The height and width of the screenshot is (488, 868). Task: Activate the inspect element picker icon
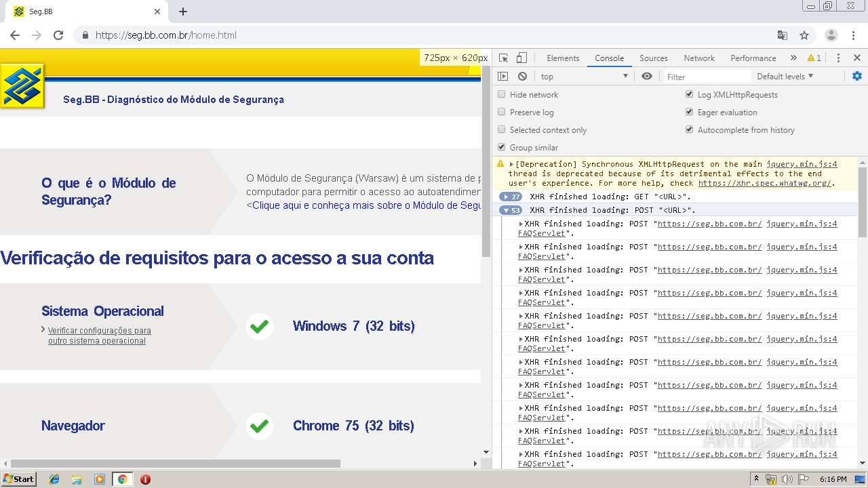coord(503,58)
